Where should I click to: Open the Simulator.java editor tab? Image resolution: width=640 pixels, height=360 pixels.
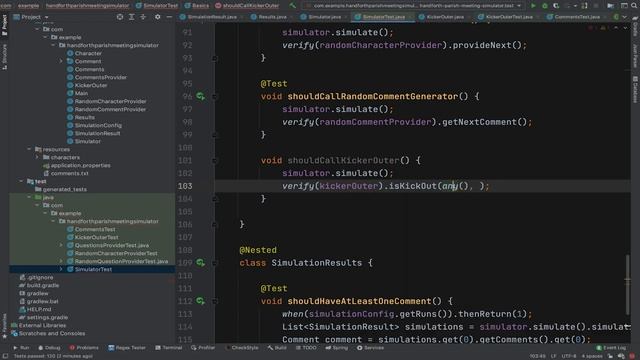321,17
